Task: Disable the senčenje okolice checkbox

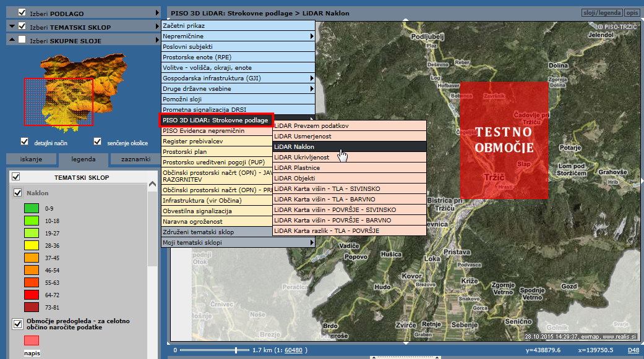Action: [x=97, y=141]
